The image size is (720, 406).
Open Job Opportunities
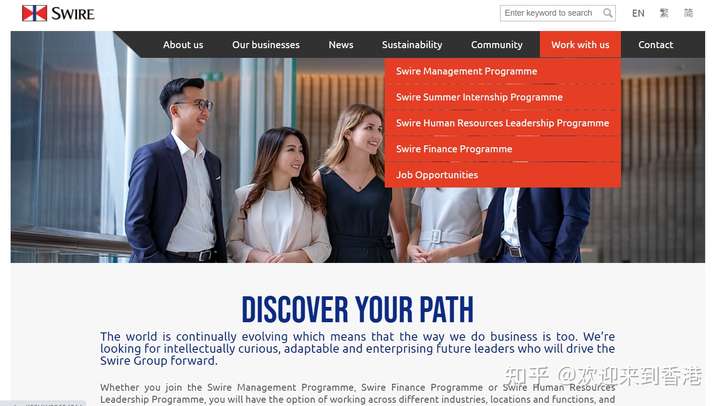(x=502, y=175)
